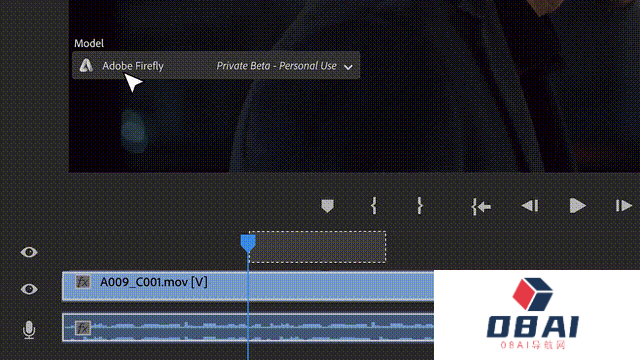Click the Go to In point icon
Viewport: 640px width, 360px height.
tap(481, 206)
